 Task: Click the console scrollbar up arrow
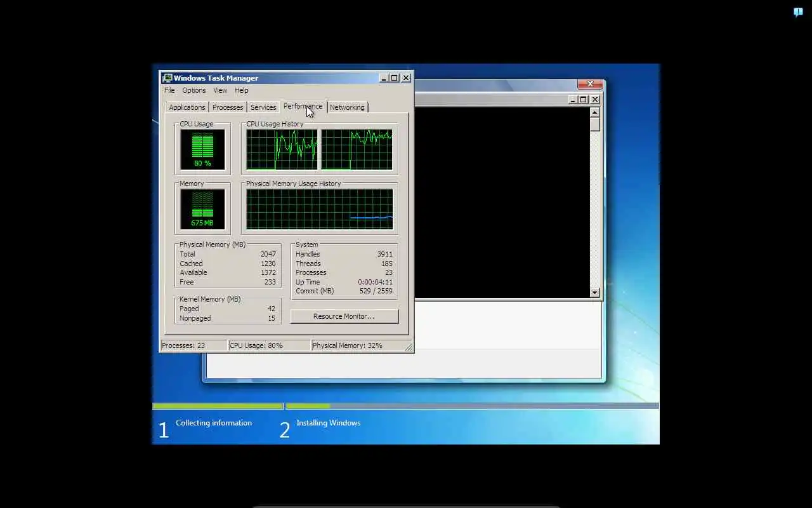coord(594,112)
